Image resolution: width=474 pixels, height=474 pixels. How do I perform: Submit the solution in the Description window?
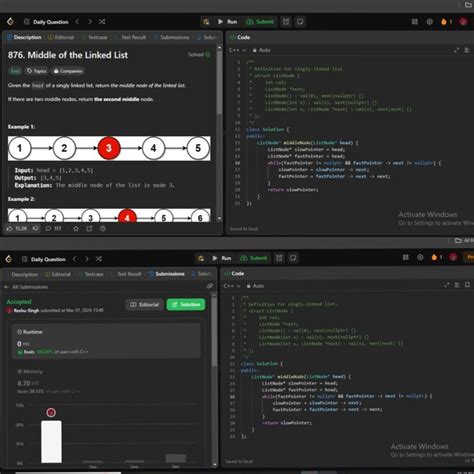point(260,22)
